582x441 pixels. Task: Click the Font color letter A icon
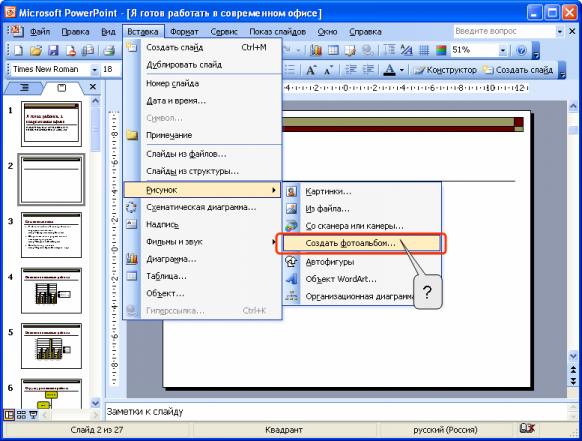click(x=389, y=69)
